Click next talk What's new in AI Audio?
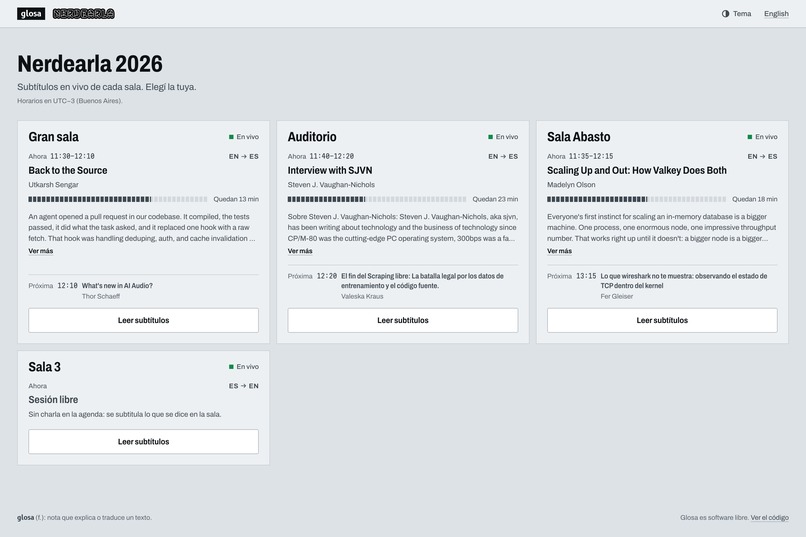 pos(117,286)
